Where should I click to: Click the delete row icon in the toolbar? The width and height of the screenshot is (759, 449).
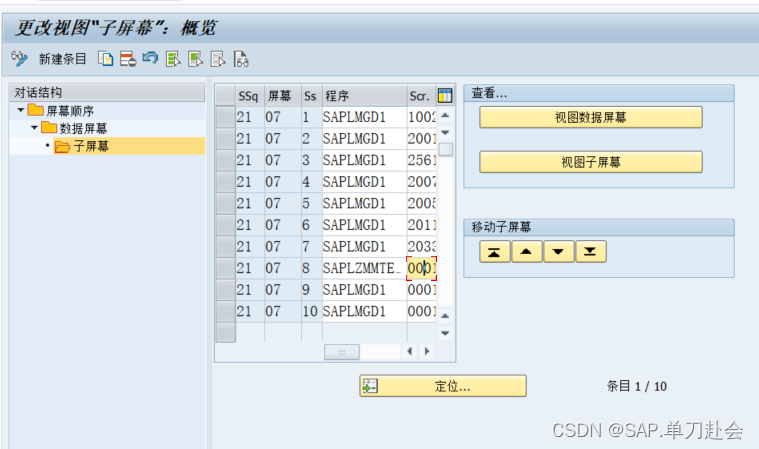tap(128, 59)
